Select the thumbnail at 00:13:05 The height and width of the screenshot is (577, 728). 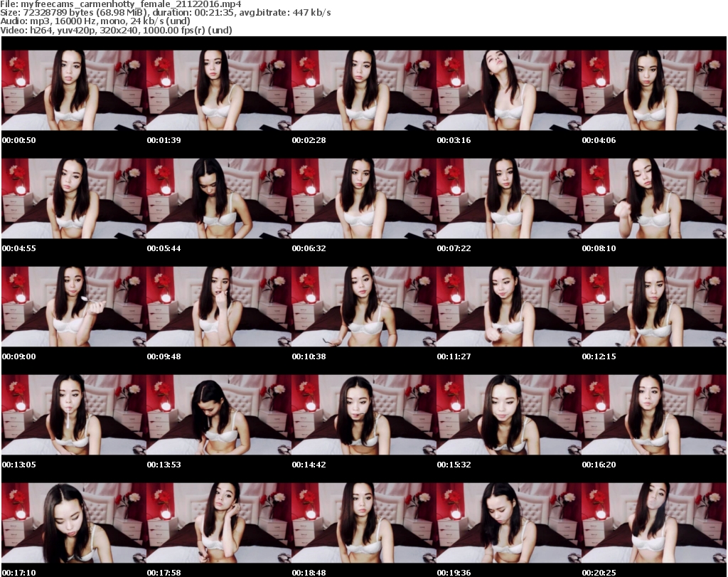(x=74, y=415)
